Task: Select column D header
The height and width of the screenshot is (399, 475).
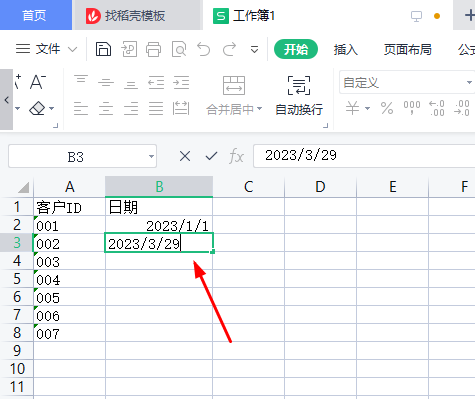Action: 320,187
